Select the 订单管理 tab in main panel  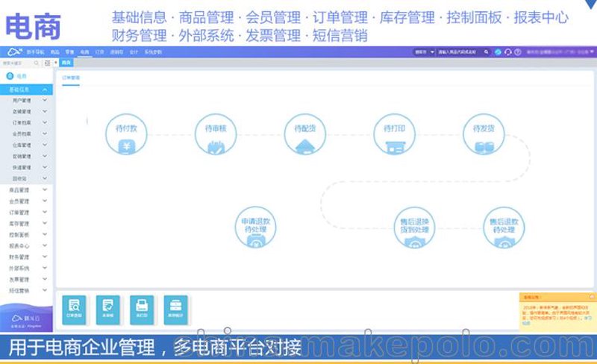click(x=71, y=78)
